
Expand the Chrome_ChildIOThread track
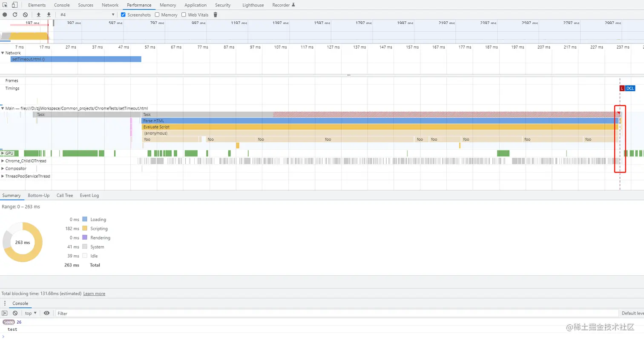tap(3, 161)
